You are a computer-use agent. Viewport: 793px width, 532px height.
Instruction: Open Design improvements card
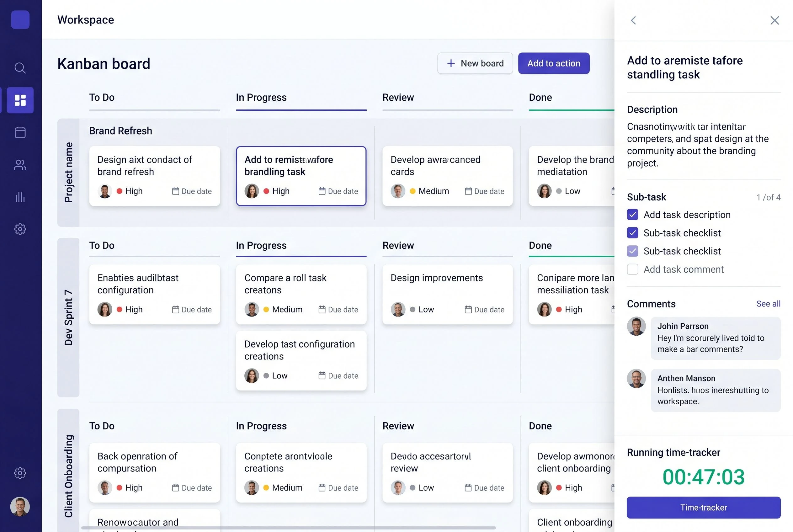[447, 294]
